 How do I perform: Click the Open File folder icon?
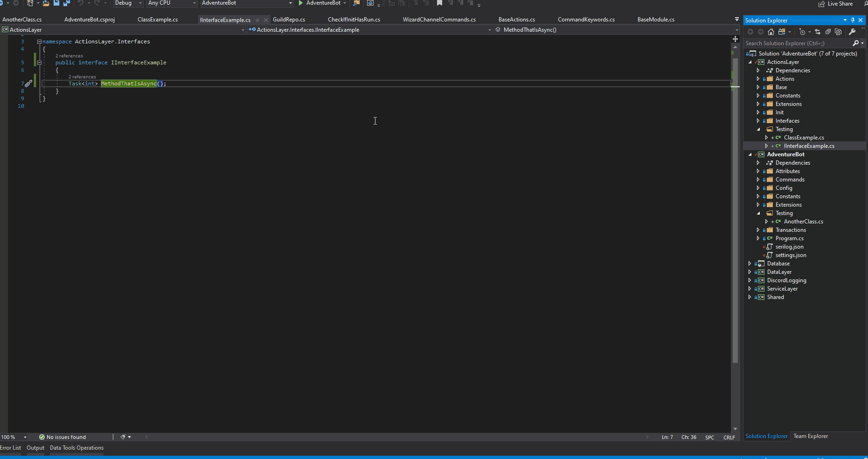(x=46, y=3)
